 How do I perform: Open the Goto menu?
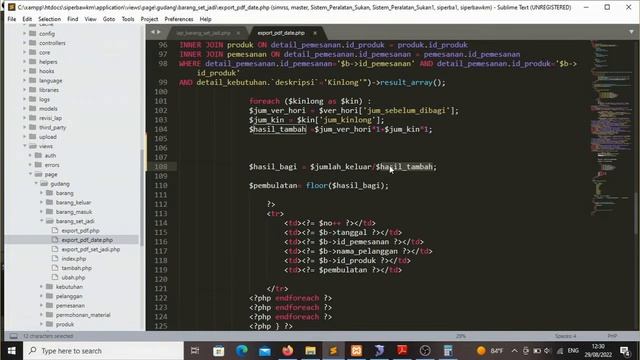109,19
